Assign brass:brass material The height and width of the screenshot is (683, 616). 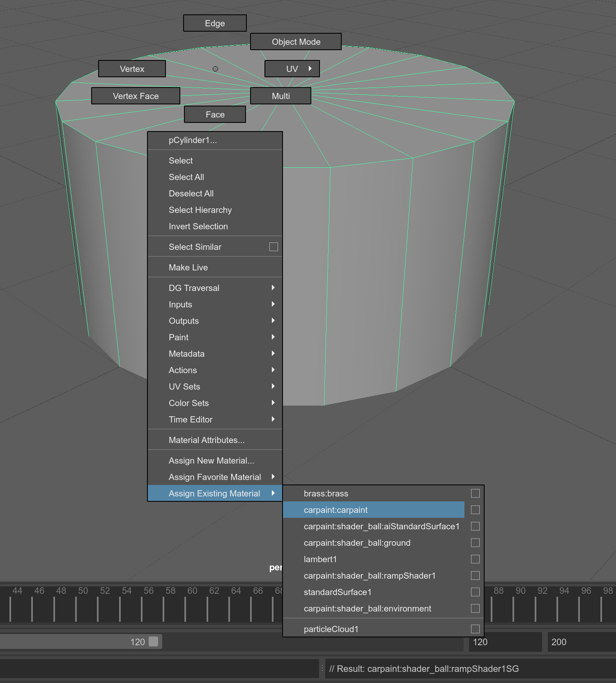point(374,493)
